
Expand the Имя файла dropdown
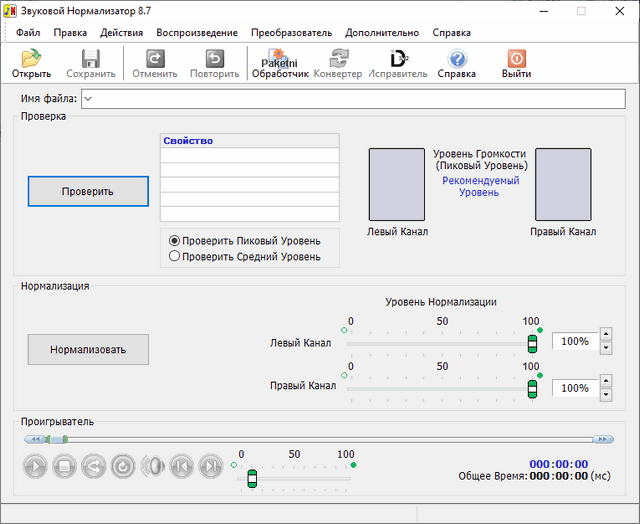coord(87,98)
